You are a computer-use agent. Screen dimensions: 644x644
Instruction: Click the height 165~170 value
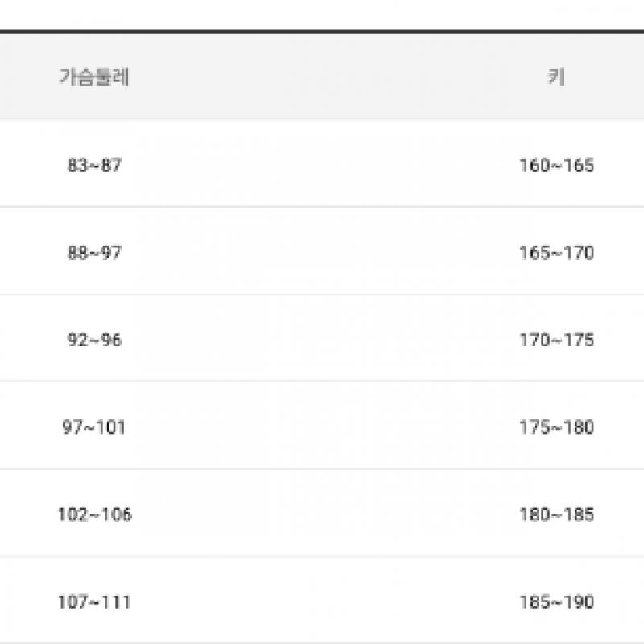556,253
